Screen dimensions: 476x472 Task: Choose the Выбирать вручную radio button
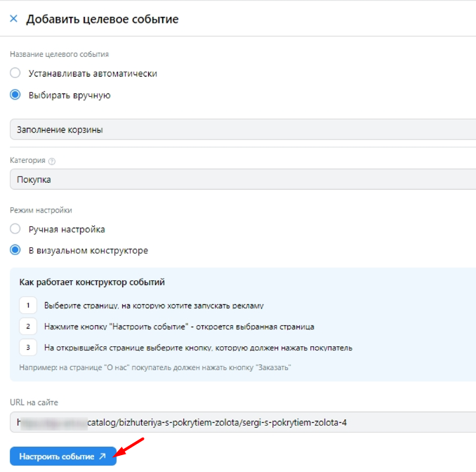(15, 96)
